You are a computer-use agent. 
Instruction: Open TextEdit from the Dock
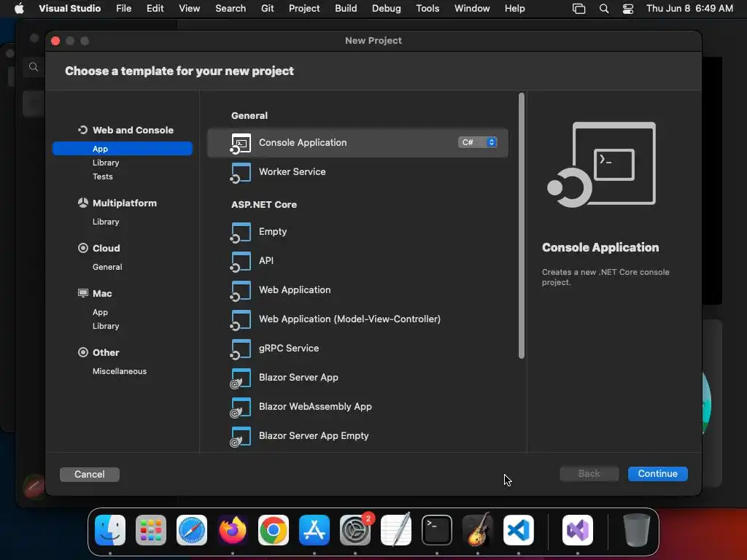[x=396, y=530]
